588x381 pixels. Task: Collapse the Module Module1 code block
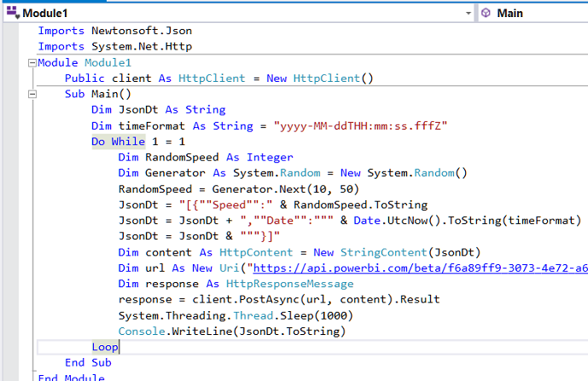(32, 63)
